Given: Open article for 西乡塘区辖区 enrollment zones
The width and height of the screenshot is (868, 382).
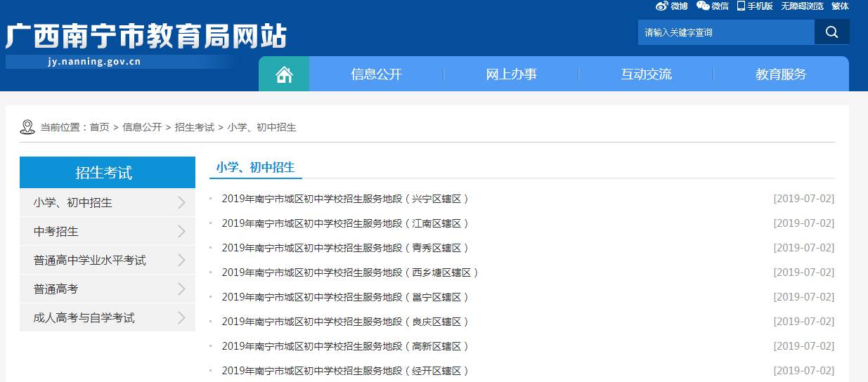Looking at the screenshot, I should point(350,272).
